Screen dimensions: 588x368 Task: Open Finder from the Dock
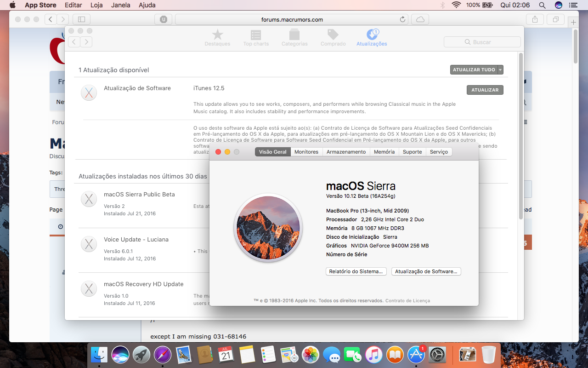[99, 355]
